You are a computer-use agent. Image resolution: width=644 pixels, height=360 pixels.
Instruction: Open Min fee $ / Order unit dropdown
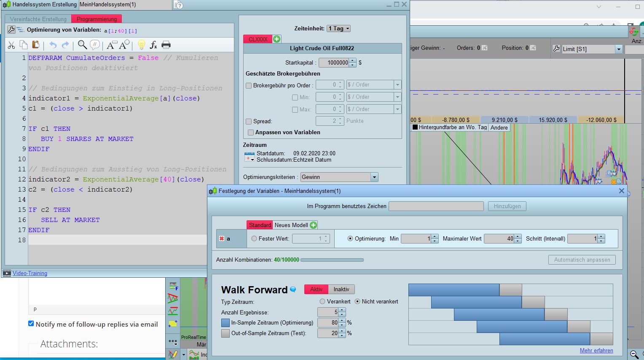[x=373, y=97]
